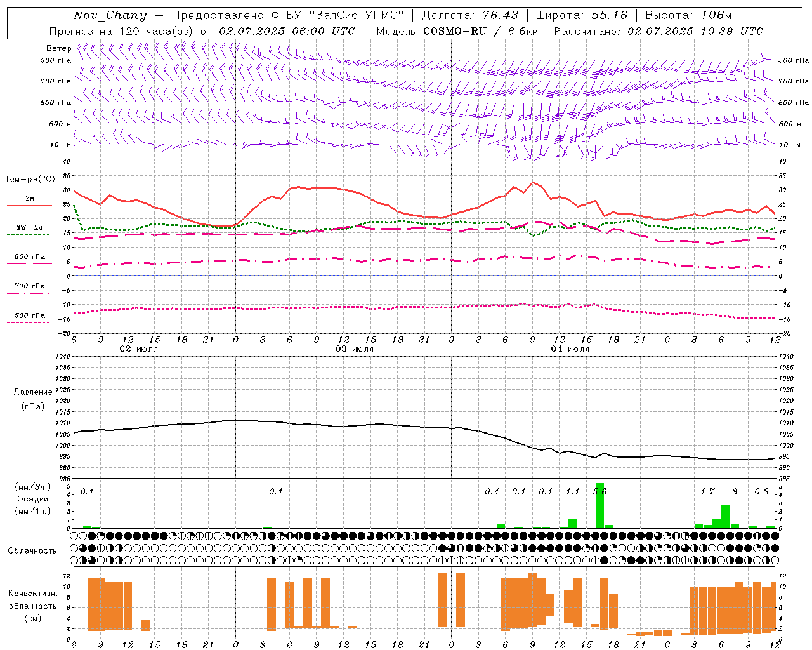Click the Облачность cloudiness row label
This screenshot has width=812, height=650.
click(x=32, y=550)
